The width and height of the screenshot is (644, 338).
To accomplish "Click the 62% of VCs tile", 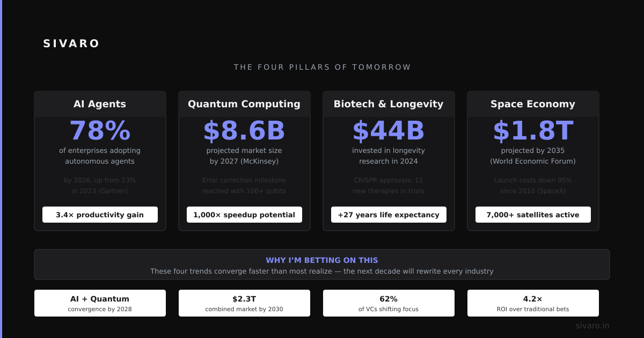I will point(389,303).
